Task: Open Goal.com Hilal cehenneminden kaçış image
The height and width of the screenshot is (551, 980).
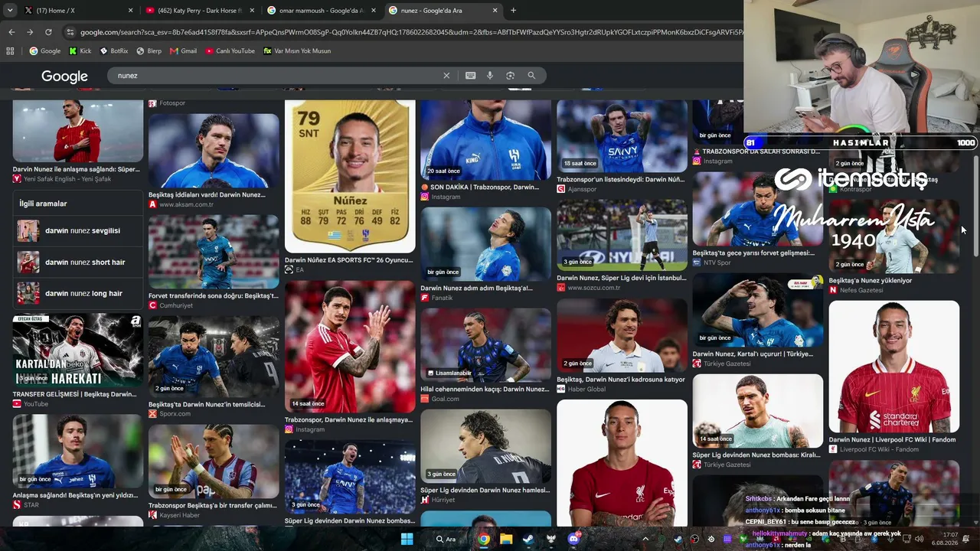Action: (485, 345)
